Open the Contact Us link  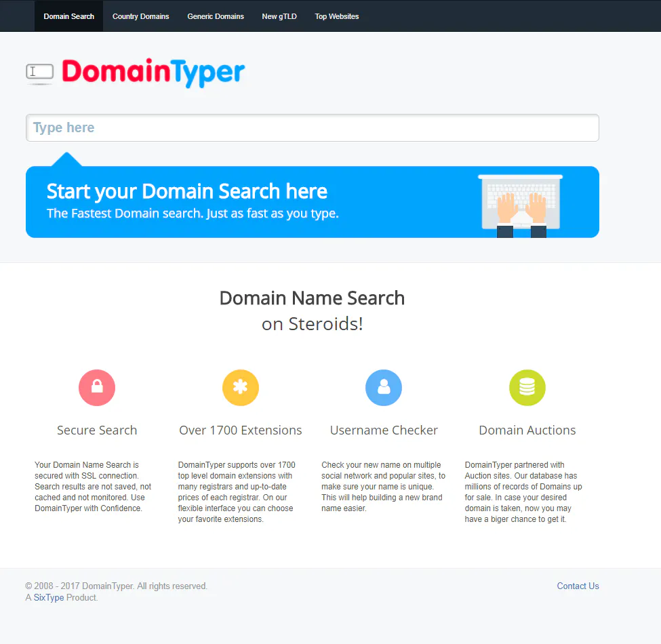coord(578,586)
